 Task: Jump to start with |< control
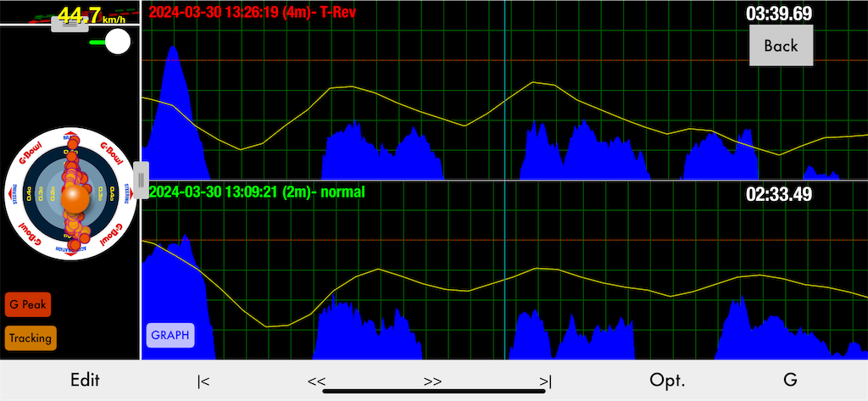[203, 381]
